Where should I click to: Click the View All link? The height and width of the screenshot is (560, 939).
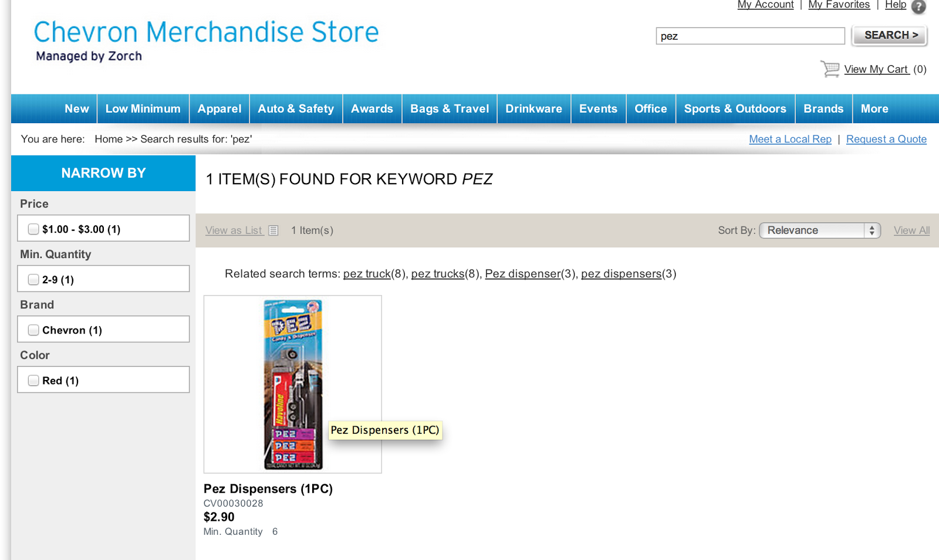911,230
